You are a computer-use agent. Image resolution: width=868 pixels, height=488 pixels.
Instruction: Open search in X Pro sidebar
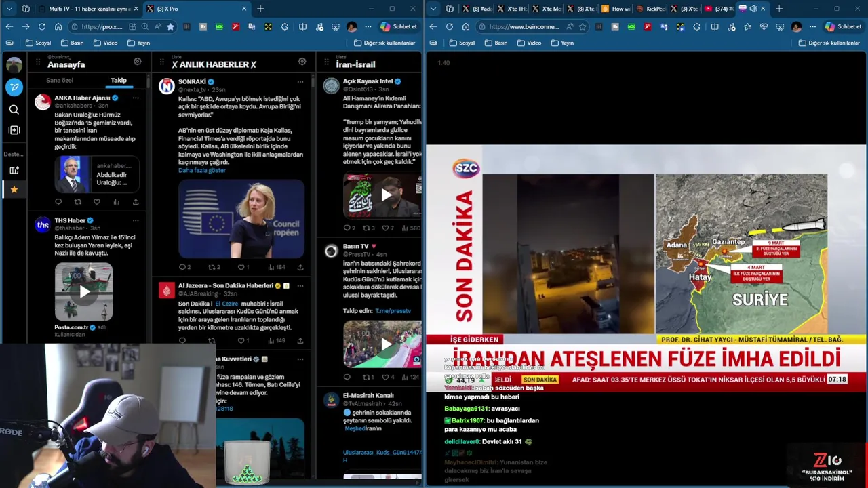(14, 109)
